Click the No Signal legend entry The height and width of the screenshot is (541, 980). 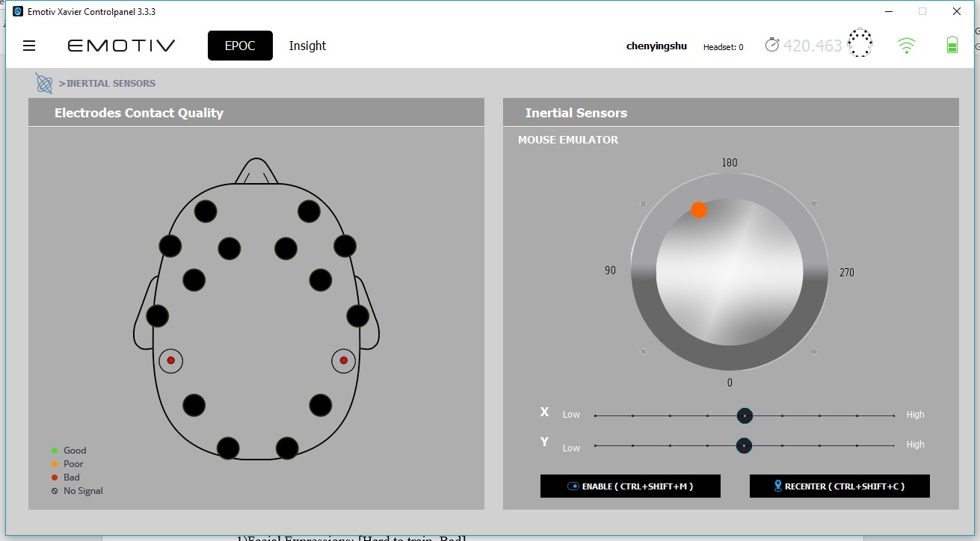pyautogui.click(x=77, y=491)
